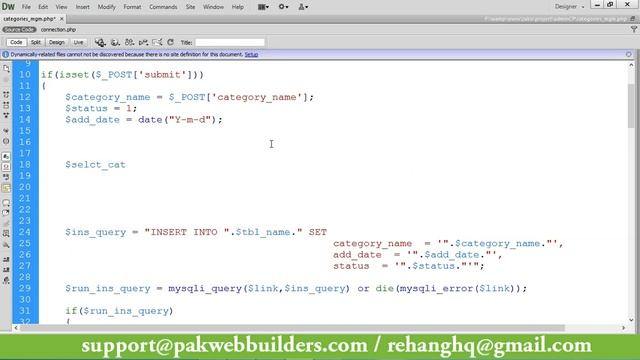Toggle Syntax Error Alerts in Info Bar
The image size is (640, 360).
[x=6, y=188]
